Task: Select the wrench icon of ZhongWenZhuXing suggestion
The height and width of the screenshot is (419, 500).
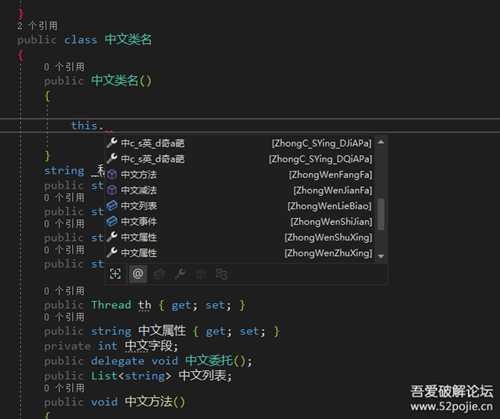Action: coord(112,253)
